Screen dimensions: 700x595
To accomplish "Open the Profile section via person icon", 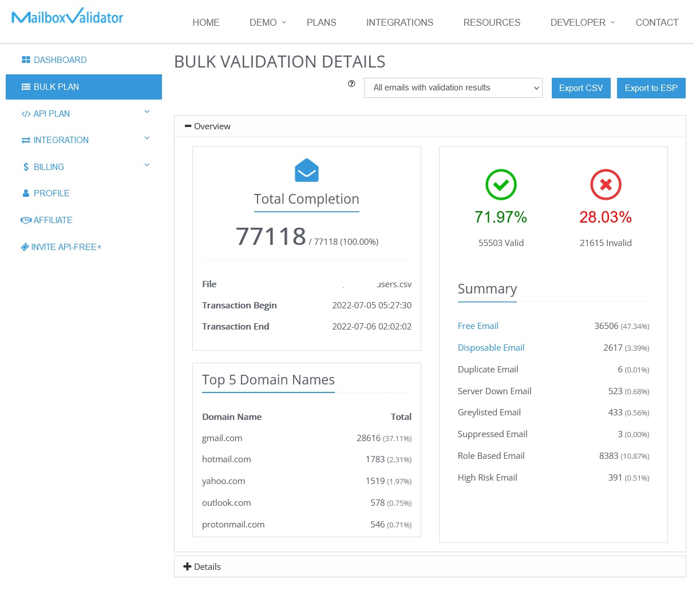I will tap(26, 193).
